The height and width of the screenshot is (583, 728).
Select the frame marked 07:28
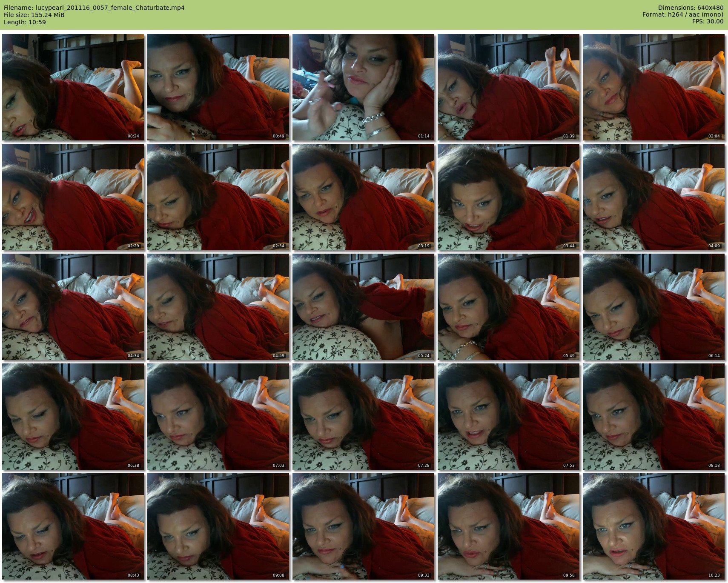tap(363, 417)
